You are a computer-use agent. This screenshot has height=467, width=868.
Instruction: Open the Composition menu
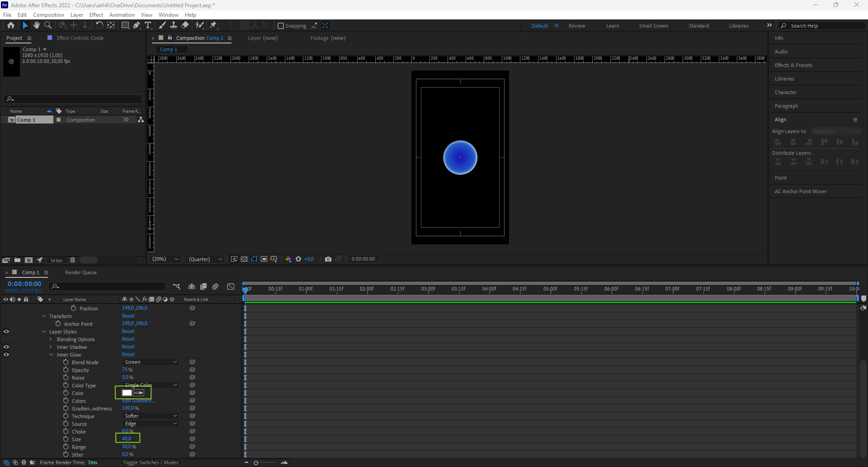tap(48, 15)
